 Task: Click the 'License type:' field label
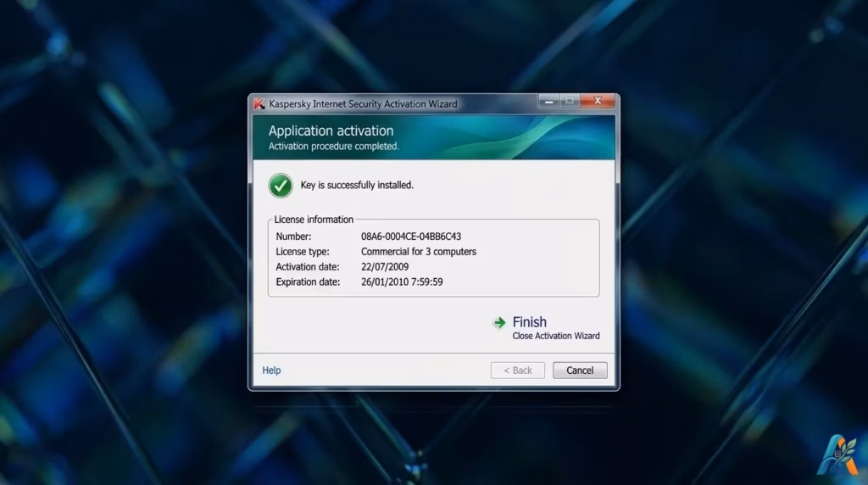(x=303, y=251)
